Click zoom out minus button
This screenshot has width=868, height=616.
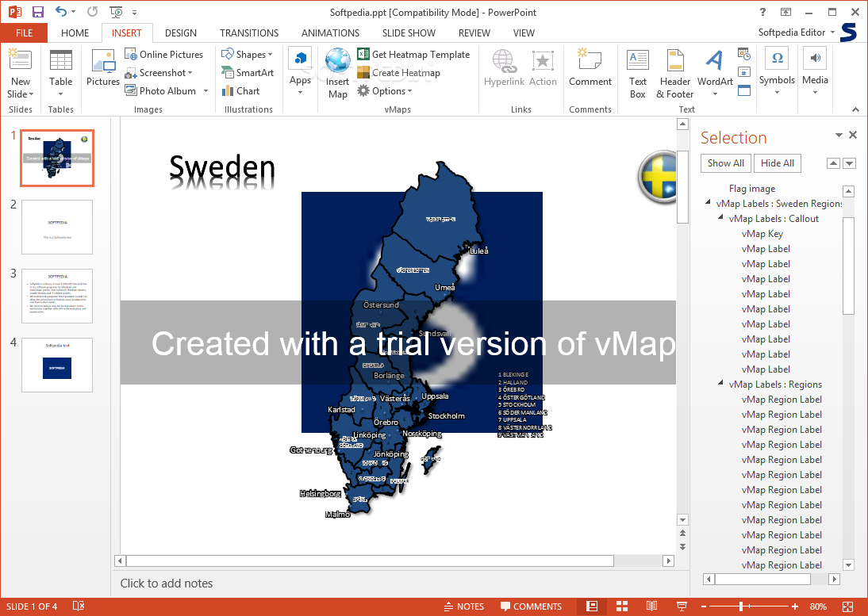point(704,606)
